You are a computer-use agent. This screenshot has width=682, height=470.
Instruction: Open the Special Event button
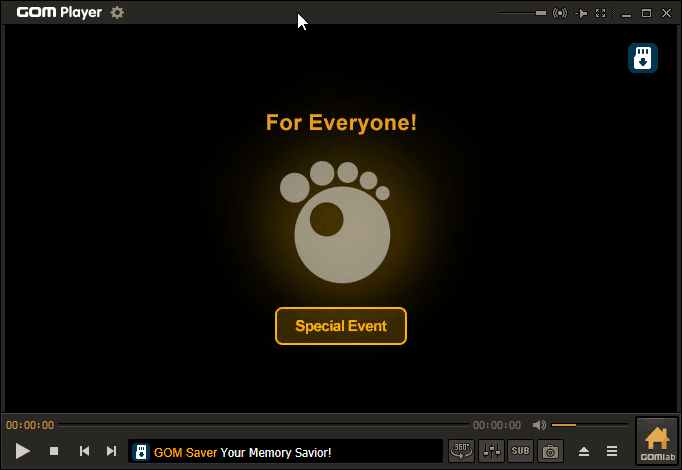(x=341, y=326)
